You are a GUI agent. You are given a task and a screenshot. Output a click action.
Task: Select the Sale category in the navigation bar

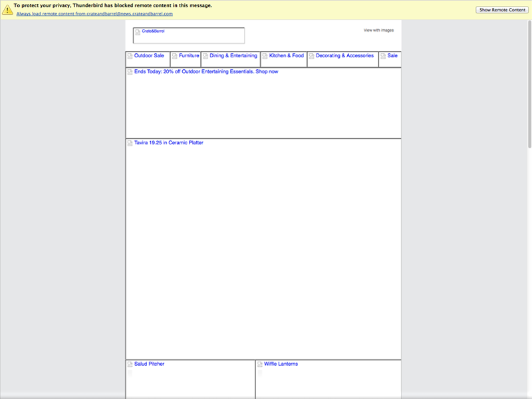point(392,57)
